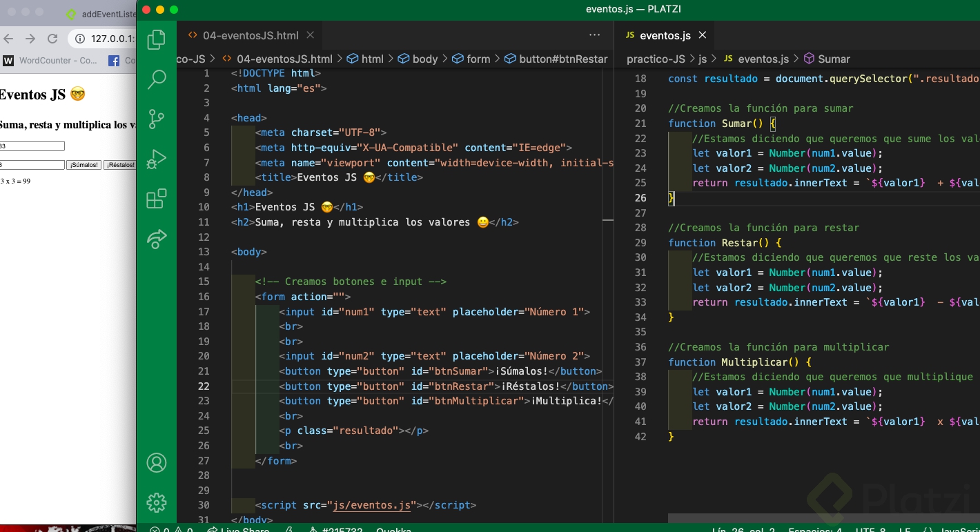Select the addEventListener browser tab
The height and width of the screenshot is (532, 980).
(x=101, y=14)
